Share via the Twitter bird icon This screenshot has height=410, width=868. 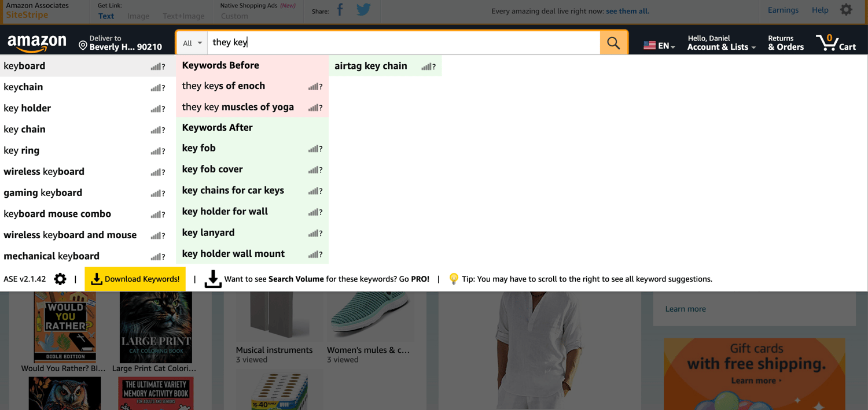(363, 10)
